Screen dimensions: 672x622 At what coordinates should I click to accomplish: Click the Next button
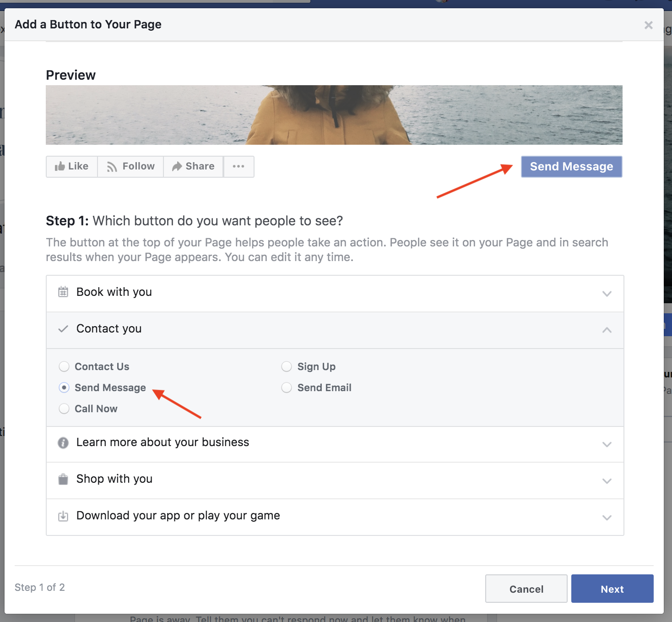pyautogui.click(x=612, y=589)
